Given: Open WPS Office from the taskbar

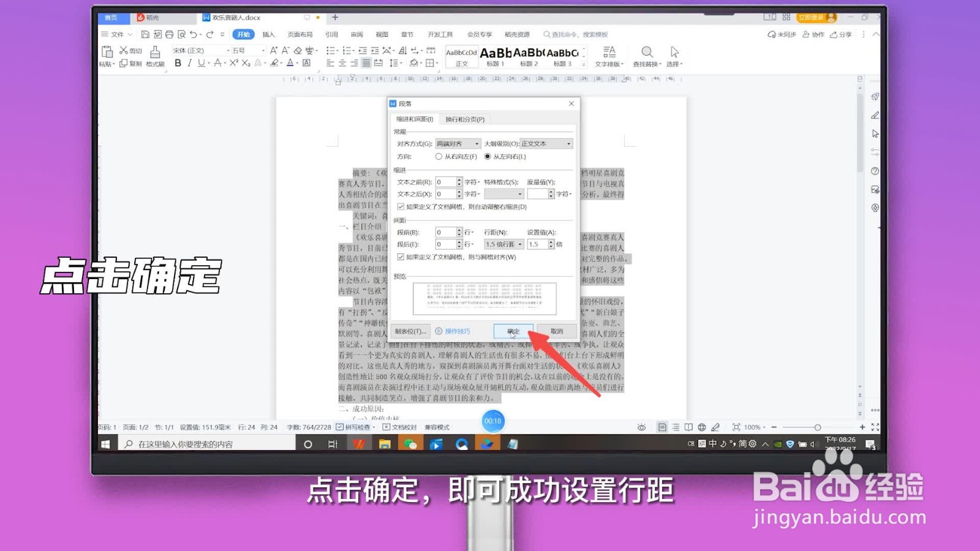Looking at the screenshot, I should (359, 443).
